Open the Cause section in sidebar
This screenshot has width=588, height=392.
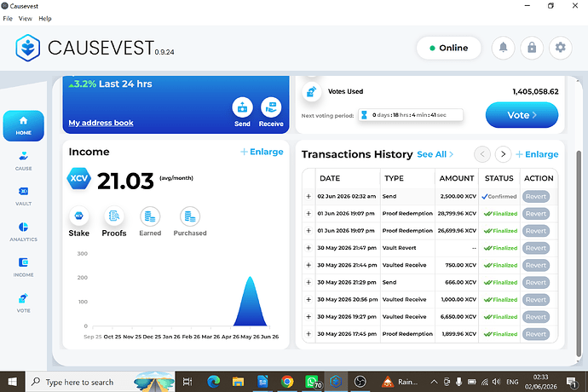24,160
